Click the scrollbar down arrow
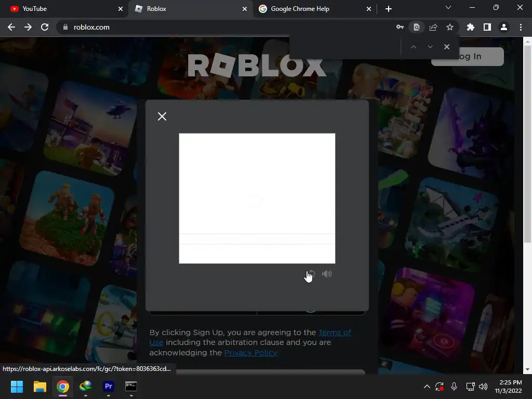Image resolution: width=532 pixels, height=399 pixels. (x=527, y=369)
